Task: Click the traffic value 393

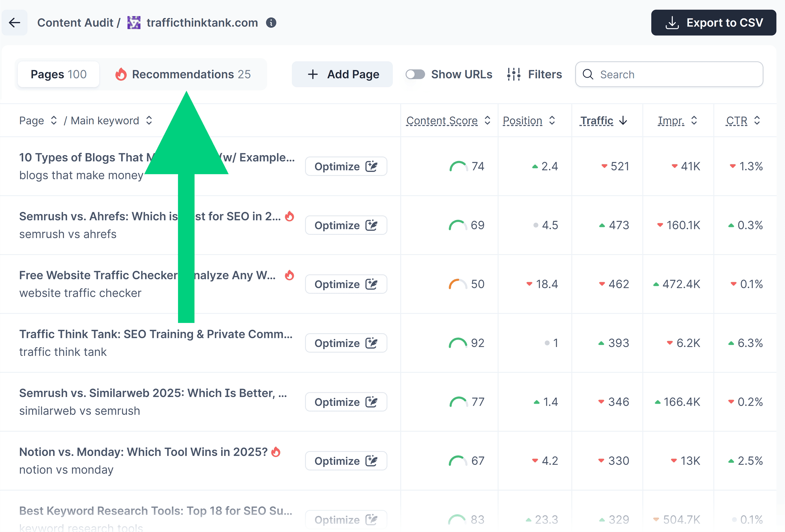Action: click(619, 343)
